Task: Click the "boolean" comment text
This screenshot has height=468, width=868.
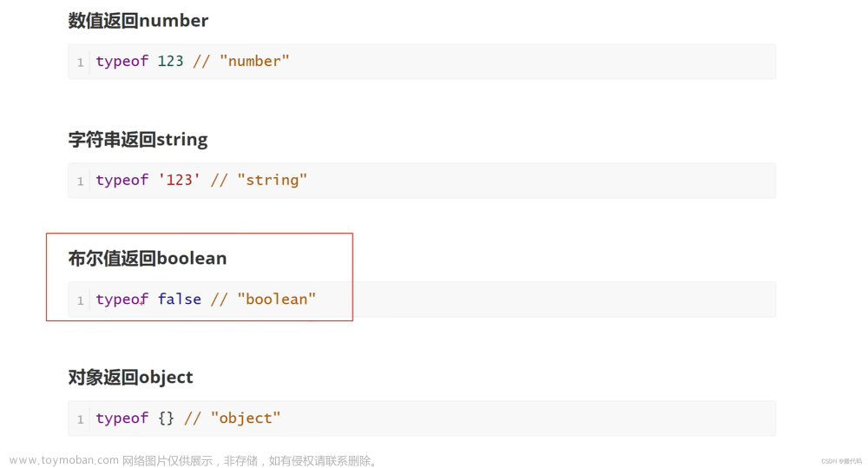Action: (x=277, y=299)
